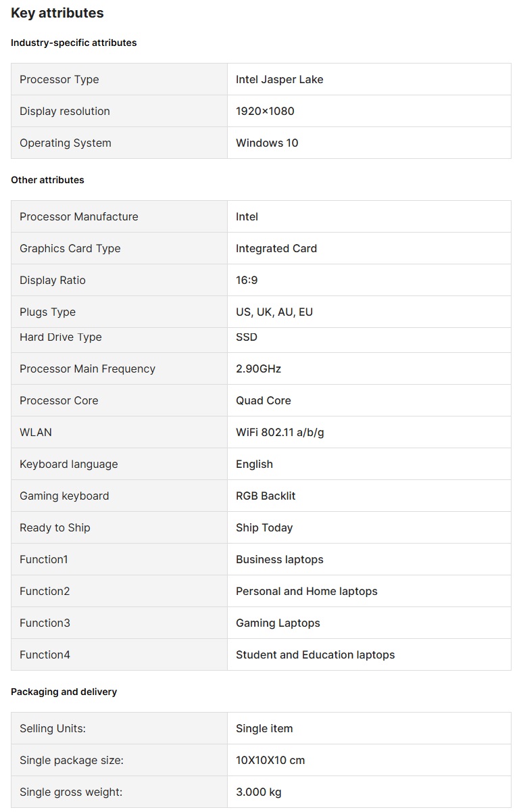Select the Quad Core value cell
The height and width of the screenshot is (812, 521).
(x=263, y=400)
